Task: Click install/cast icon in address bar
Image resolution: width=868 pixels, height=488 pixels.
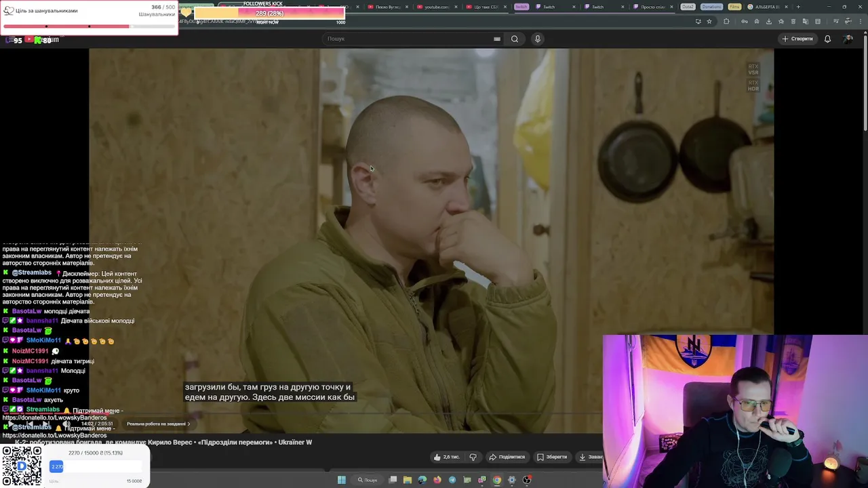Action: (698, 21)
